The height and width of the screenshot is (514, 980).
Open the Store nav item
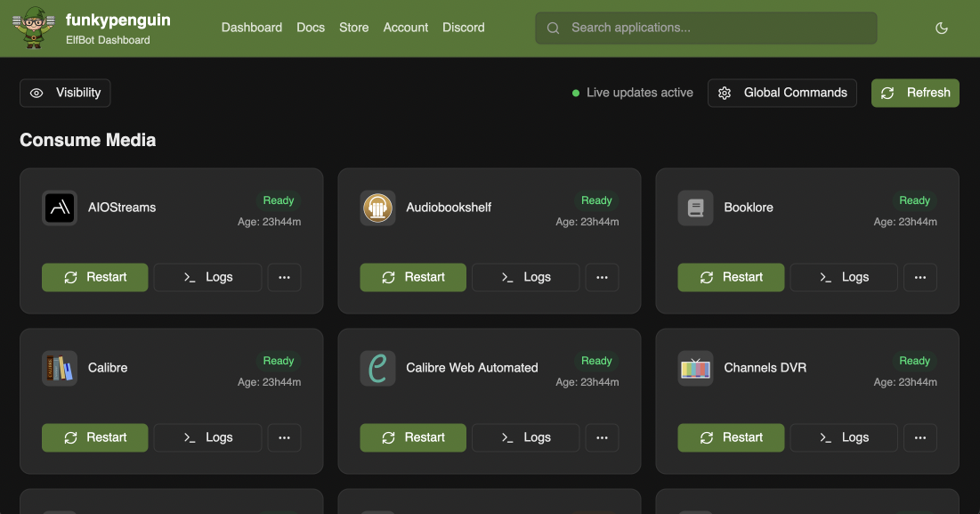coord(353,28)
